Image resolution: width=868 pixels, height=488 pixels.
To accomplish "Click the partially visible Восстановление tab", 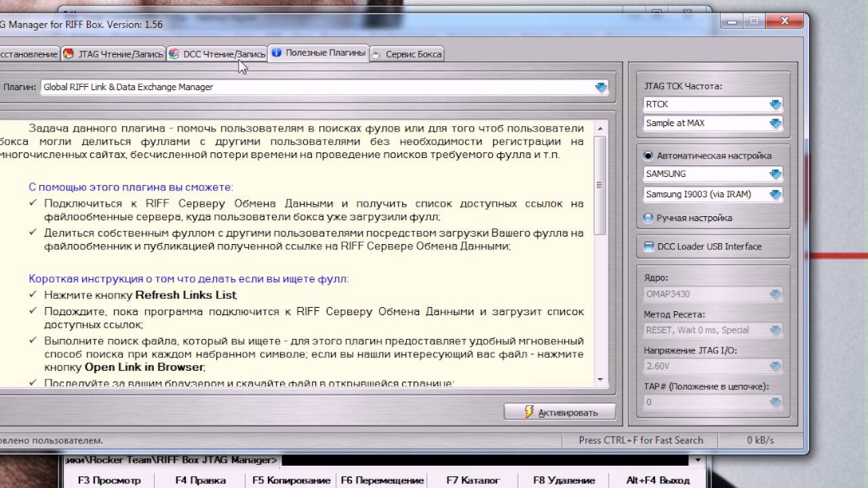I will 29,54.
